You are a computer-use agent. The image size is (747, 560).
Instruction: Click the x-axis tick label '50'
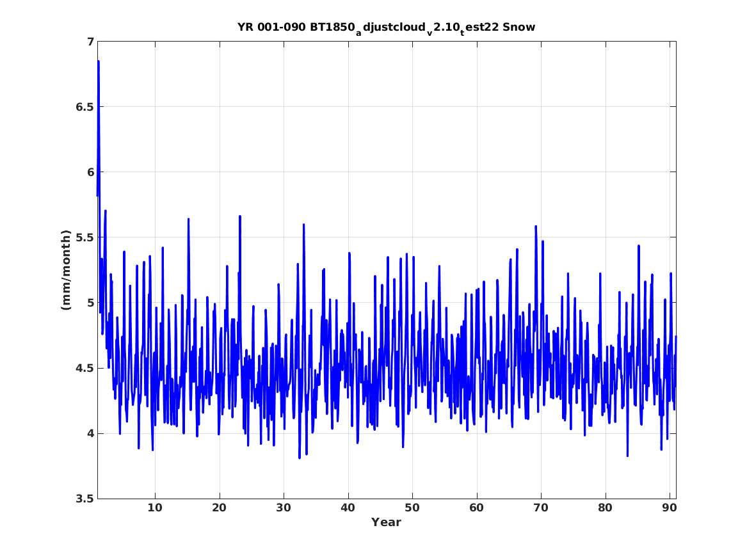click(412, 508)
